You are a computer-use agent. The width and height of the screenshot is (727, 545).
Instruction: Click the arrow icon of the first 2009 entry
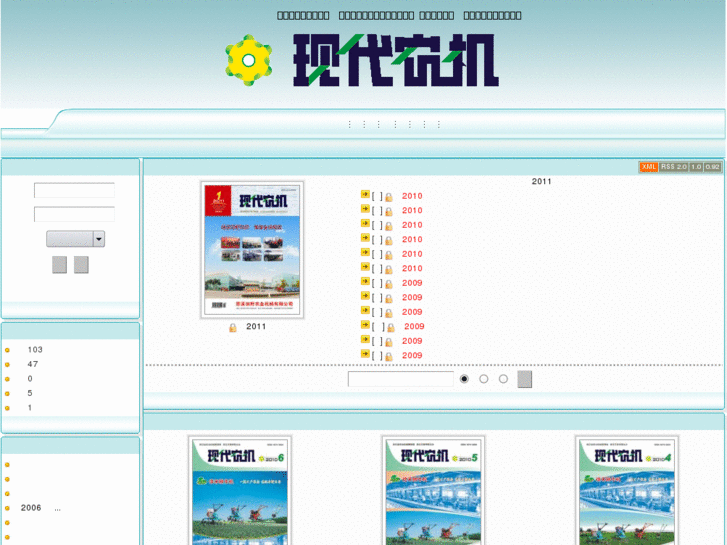[x=365, y=281]
